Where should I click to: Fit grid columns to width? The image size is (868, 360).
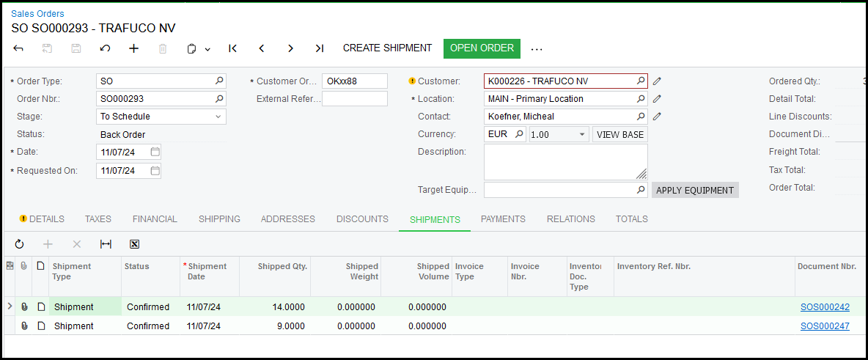point(106,244)
